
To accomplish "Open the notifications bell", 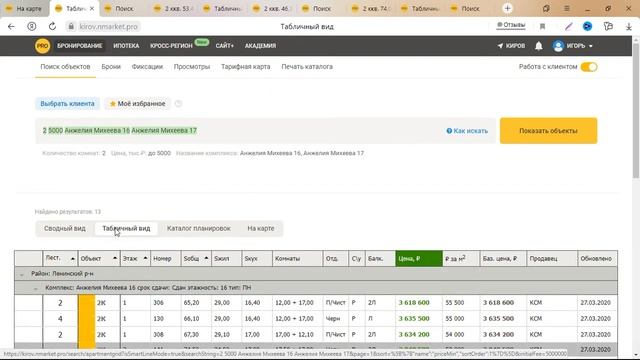I will [x=539, y=46].
